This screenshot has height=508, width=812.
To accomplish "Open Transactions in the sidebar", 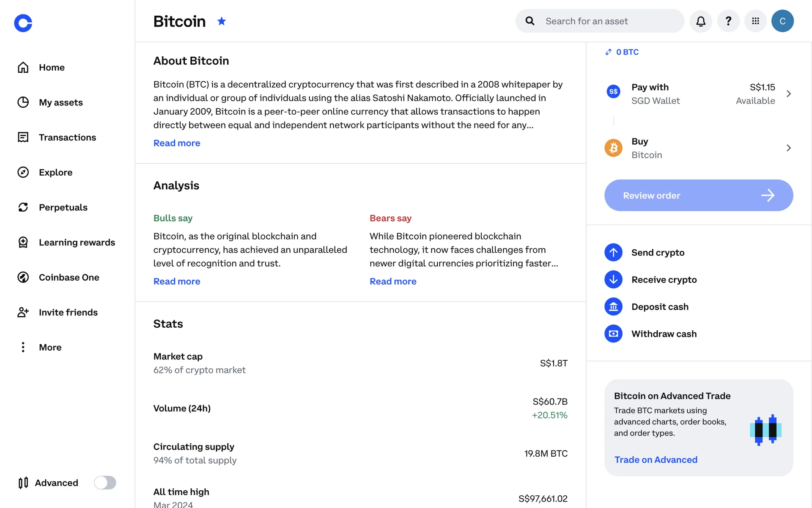I will 67,138.
